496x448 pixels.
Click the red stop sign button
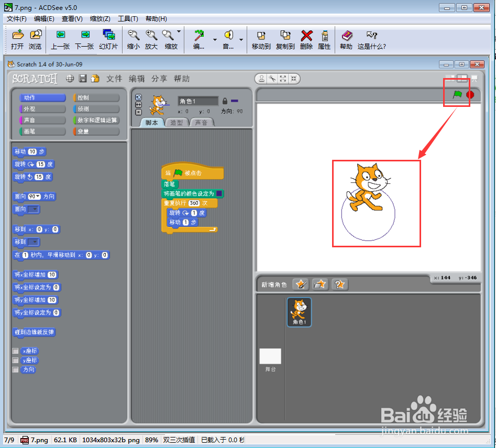[470, 95]
